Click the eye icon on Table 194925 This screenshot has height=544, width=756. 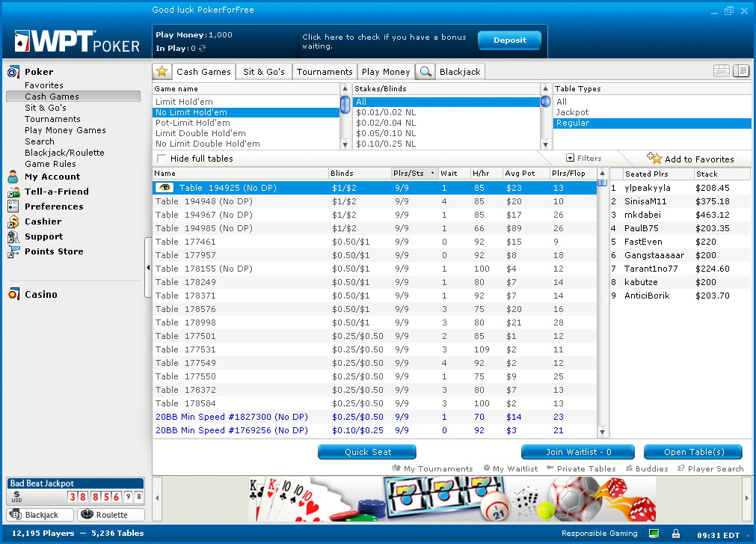pyautogui.click(x=165, y=188)
